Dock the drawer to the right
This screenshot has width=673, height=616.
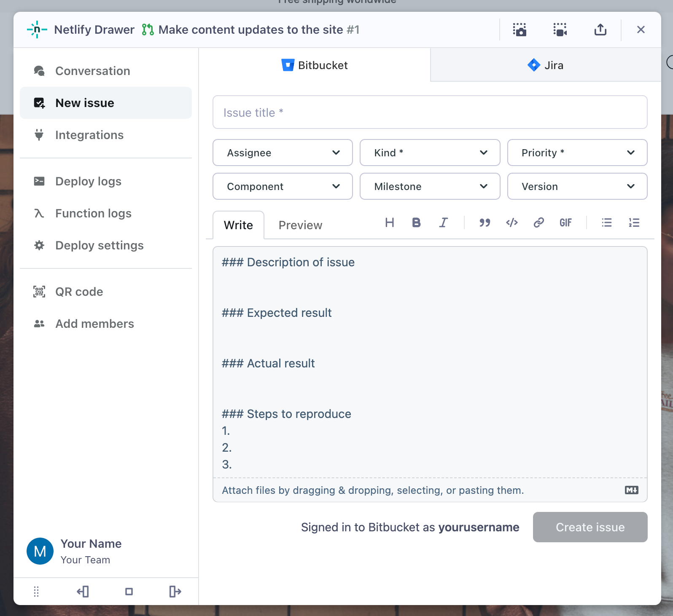(x=175, y=592)
